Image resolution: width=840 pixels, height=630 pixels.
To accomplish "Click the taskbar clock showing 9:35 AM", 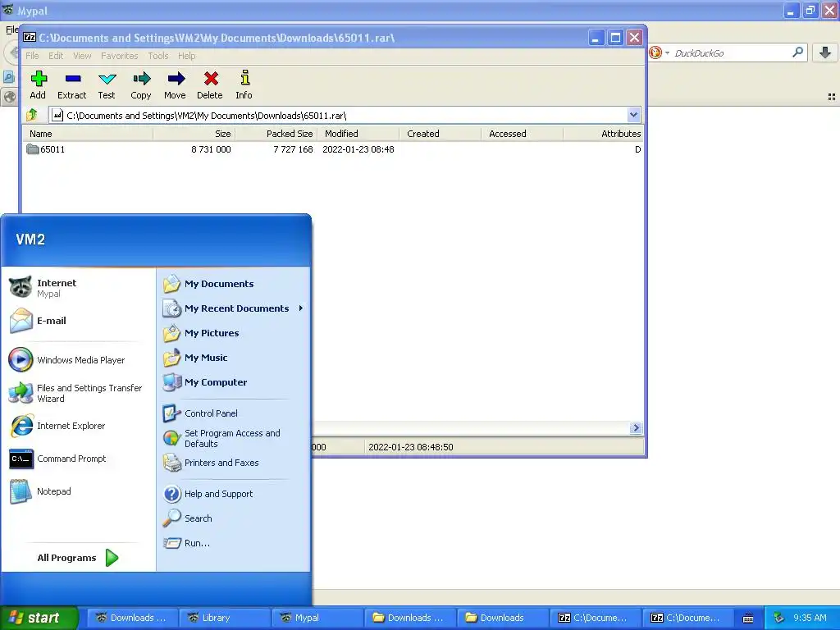I will tap(810, 618).
